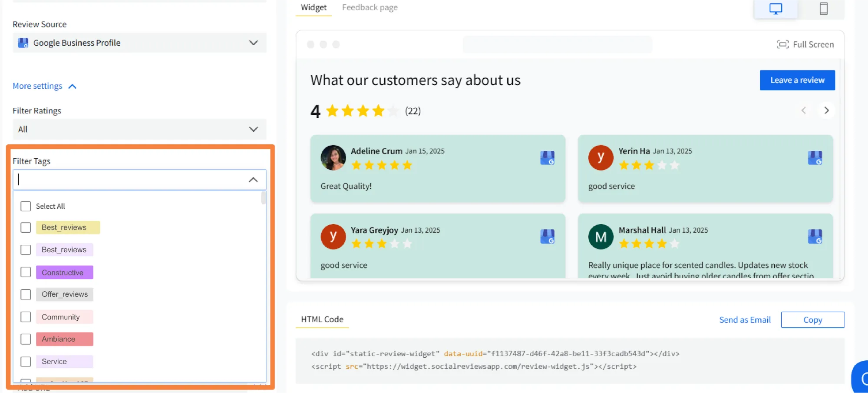Screen dimensions: 868x393
Task: Click Send as Email for the HTML code
Action: click(744, 320)
